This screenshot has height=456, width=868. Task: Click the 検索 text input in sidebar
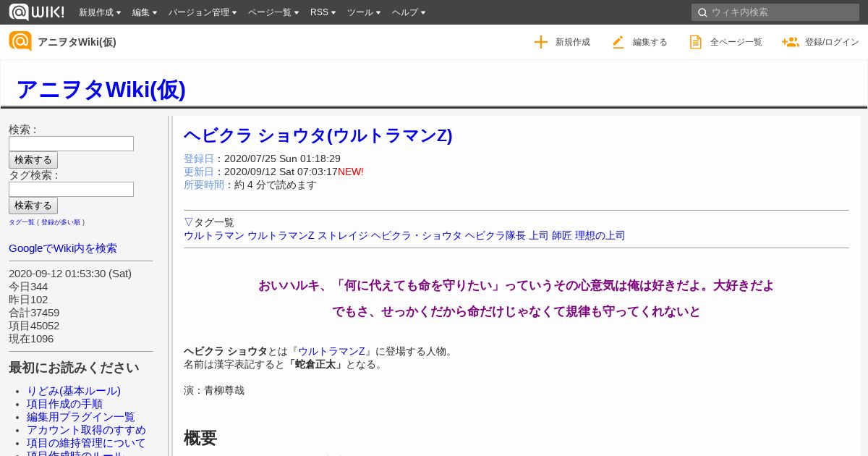coord(71,143)
